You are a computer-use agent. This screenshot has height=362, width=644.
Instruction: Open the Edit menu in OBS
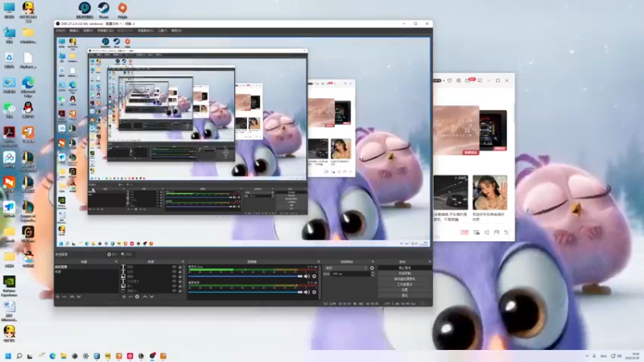pos(74,31)
